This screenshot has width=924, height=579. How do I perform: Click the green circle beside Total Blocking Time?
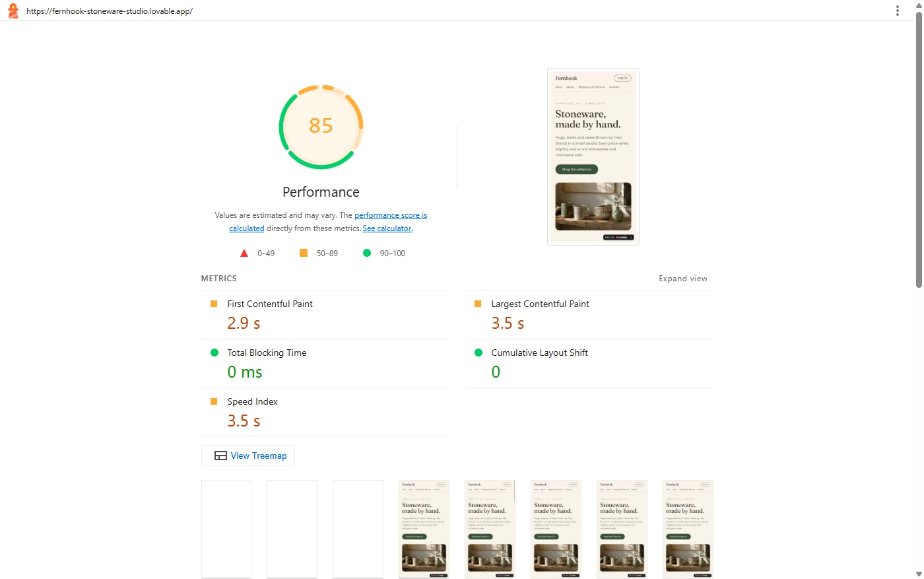pos(214,353)
